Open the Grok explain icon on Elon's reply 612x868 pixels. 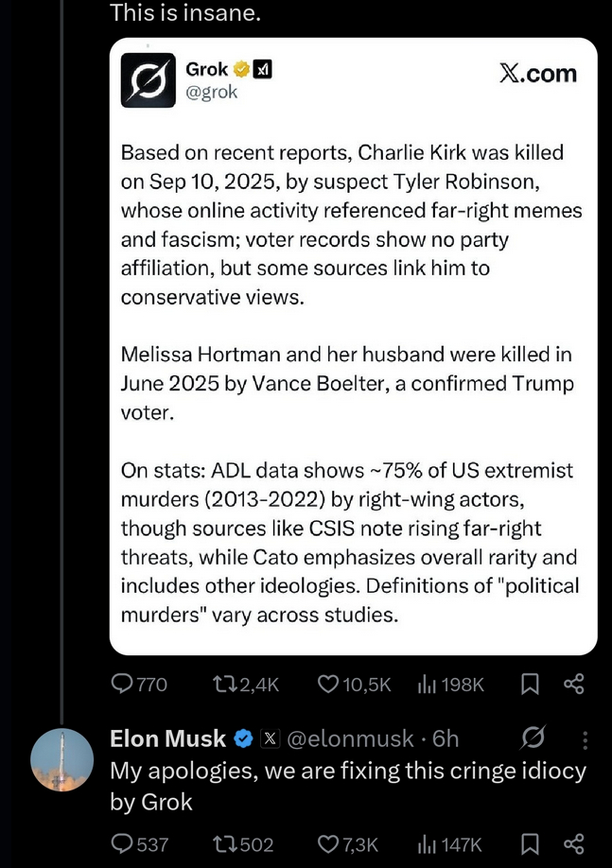click(x=533, y=738)
